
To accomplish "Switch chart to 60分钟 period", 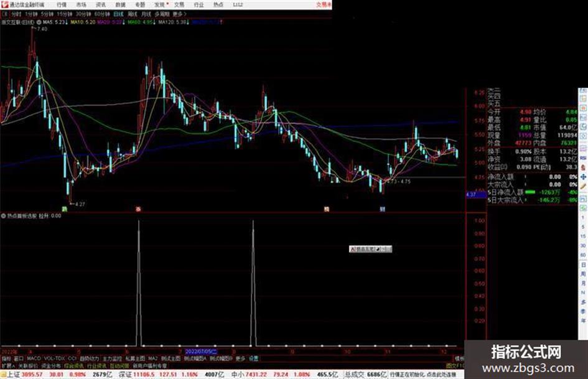I will pyautogui.click(x=102, y=14).
